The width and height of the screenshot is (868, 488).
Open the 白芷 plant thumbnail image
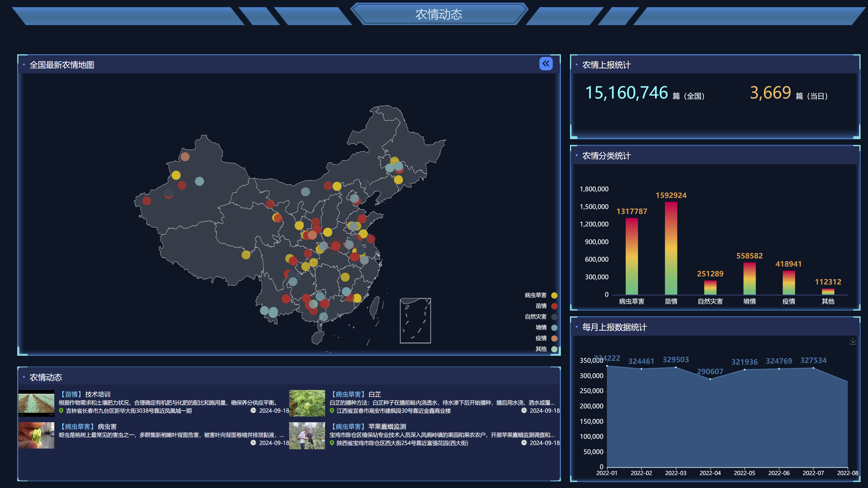[307, 403]
